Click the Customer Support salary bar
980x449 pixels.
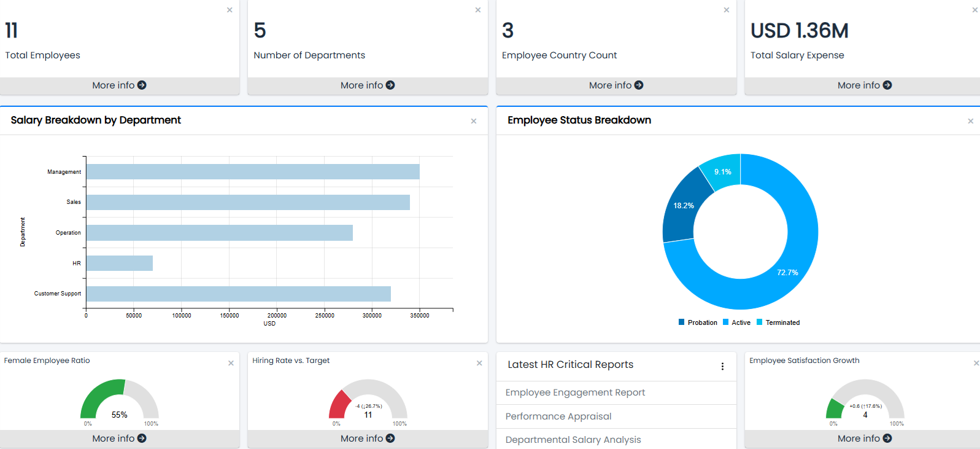click(x=239, y=294)
